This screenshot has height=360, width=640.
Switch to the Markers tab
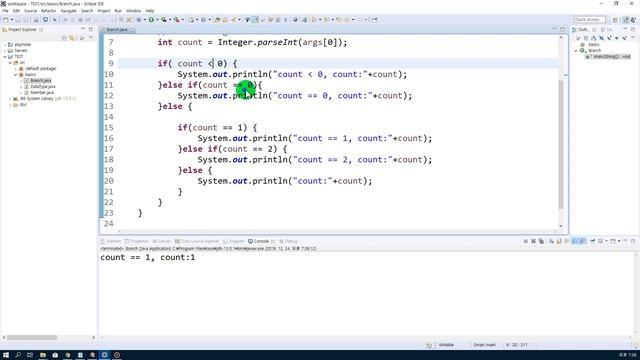pos(111,241)
